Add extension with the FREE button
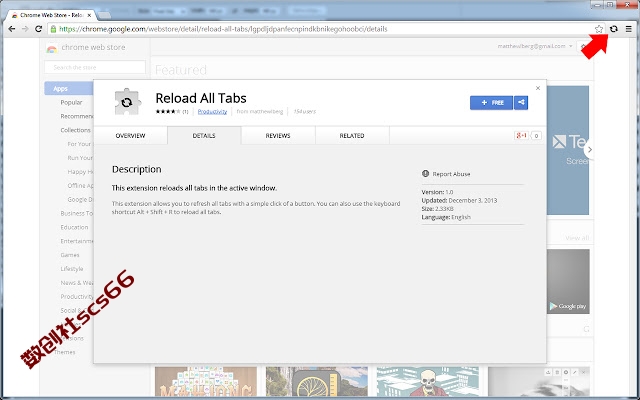 491,102
